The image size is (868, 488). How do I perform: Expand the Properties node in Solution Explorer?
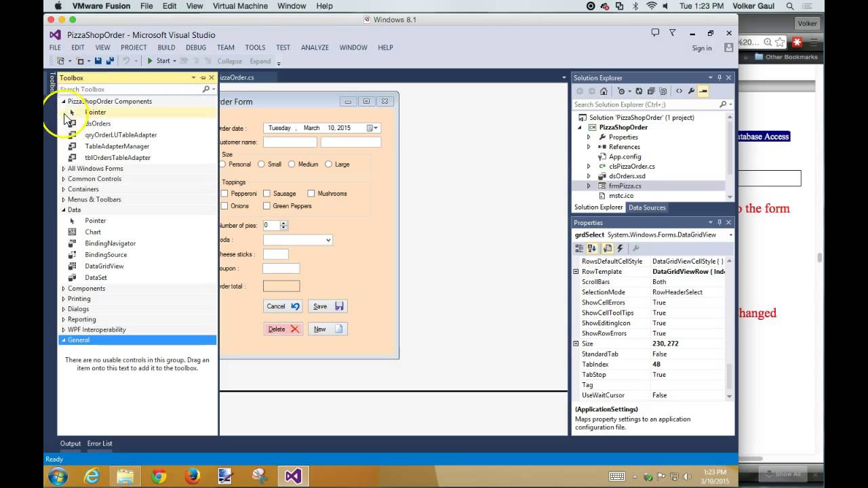click(x=589, y=137)
